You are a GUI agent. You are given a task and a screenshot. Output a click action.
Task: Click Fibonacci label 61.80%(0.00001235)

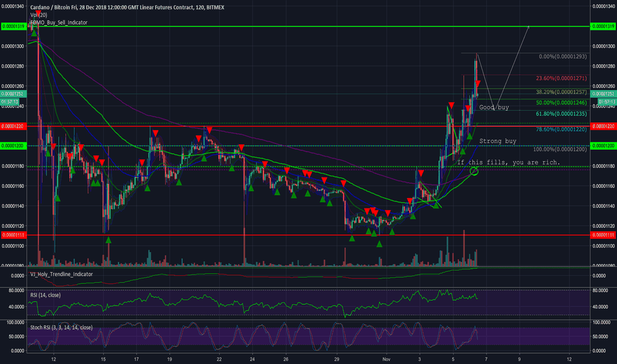(x=561, y=114)
